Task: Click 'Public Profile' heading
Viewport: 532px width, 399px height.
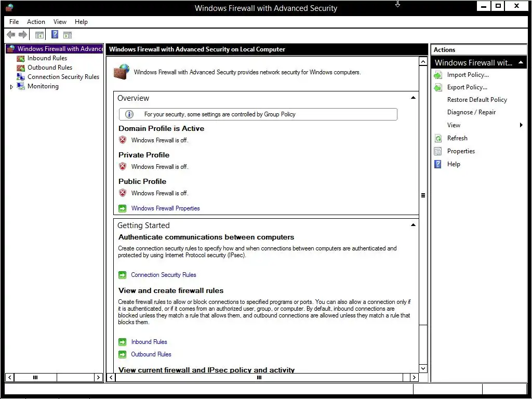Action: [x=142, y=181]
